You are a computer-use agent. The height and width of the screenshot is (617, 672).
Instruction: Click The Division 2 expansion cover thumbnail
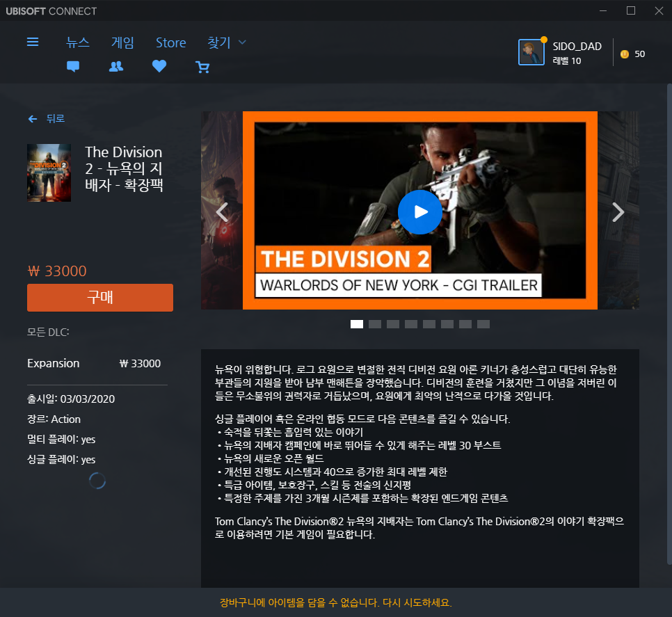[x=49, y=173]
